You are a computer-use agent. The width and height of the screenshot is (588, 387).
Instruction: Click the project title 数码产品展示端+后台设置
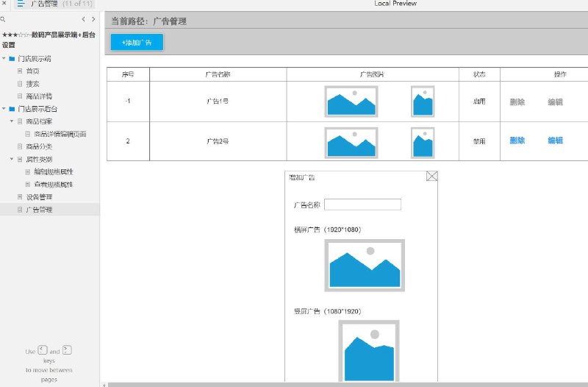[49, 40]
